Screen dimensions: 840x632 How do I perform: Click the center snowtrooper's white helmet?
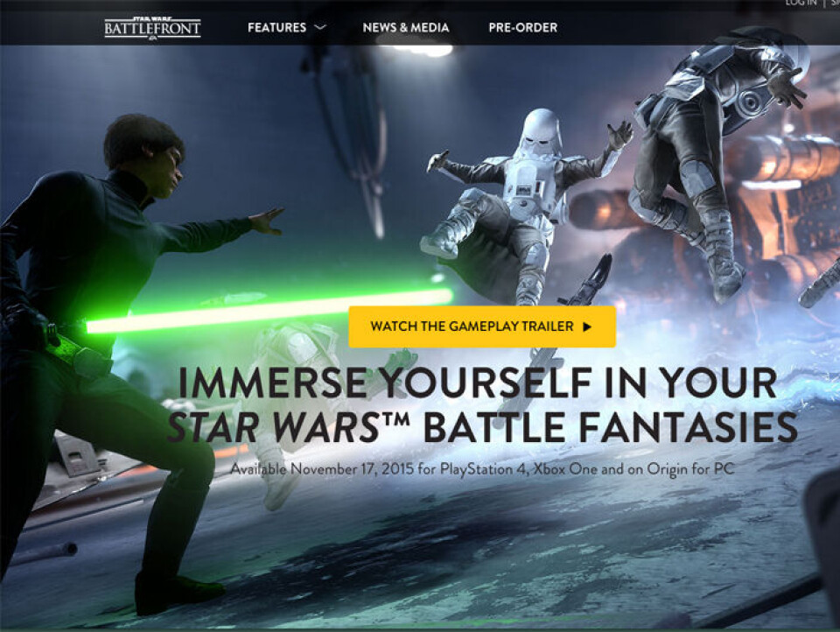[x=542, y=133]
